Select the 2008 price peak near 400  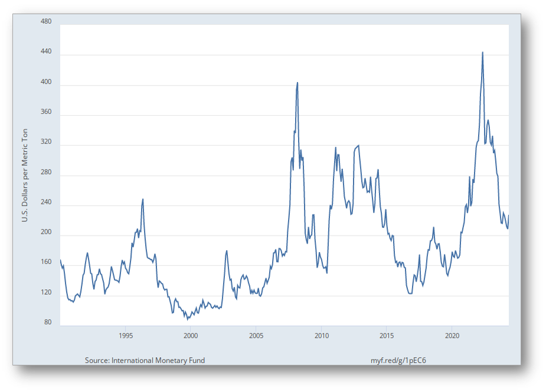[297, 83]
